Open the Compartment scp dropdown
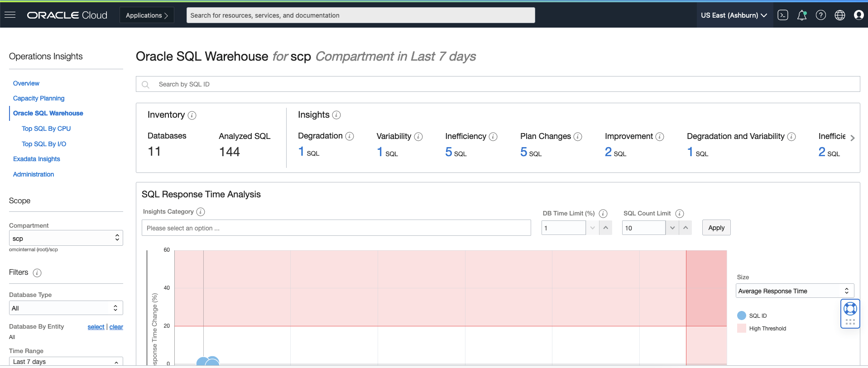The width and height of the screenshot is (868, 368). click(x=66, y=238)
